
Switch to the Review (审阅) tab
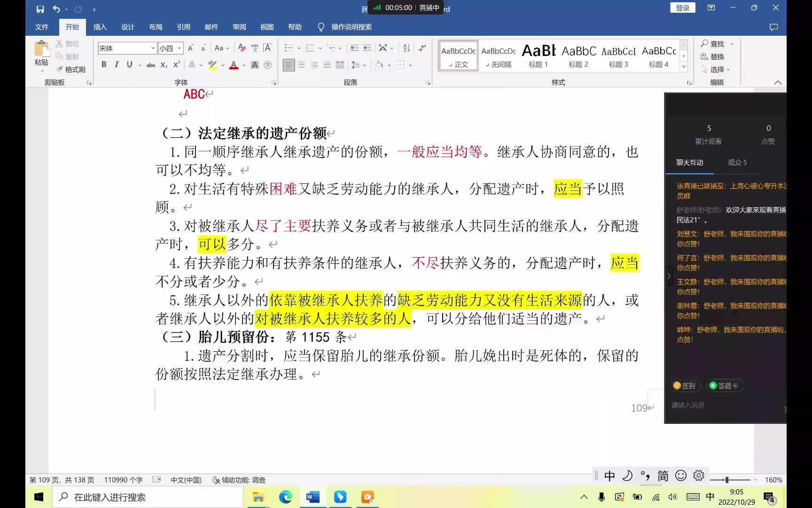point(239,27)
